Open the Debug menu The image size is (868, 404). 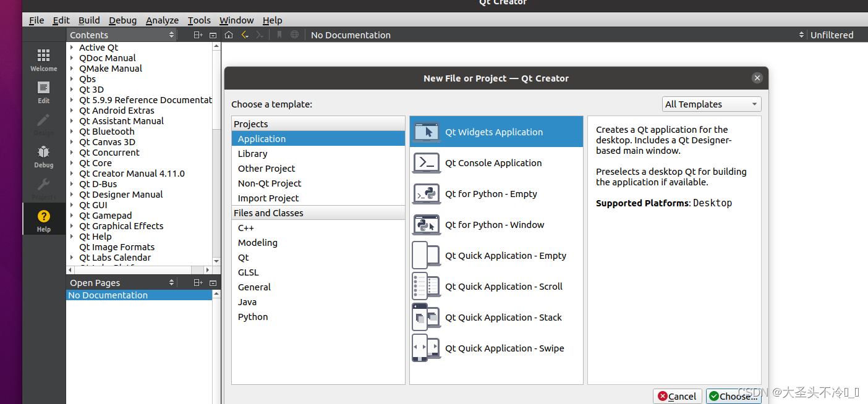point(123,20)
